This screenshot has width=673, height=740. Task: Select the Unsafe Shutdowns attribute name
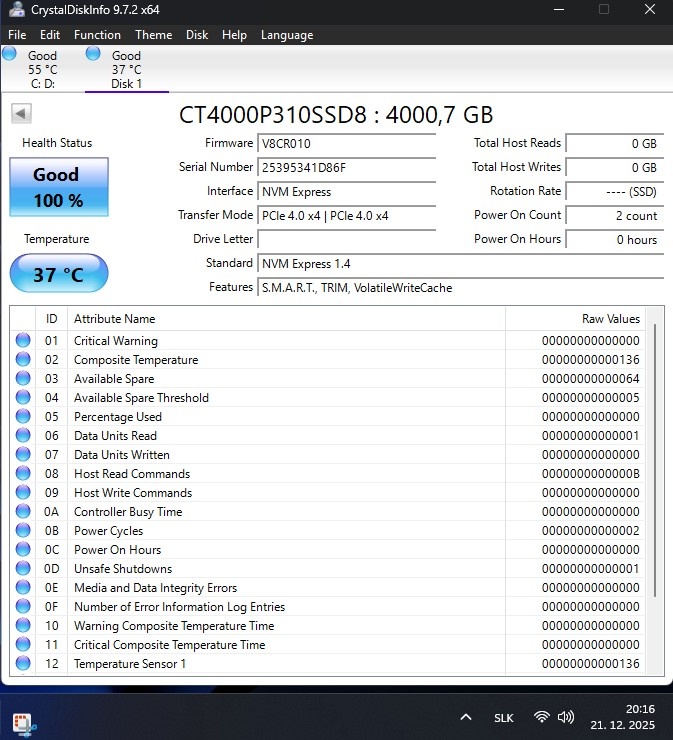pos(123,569)
